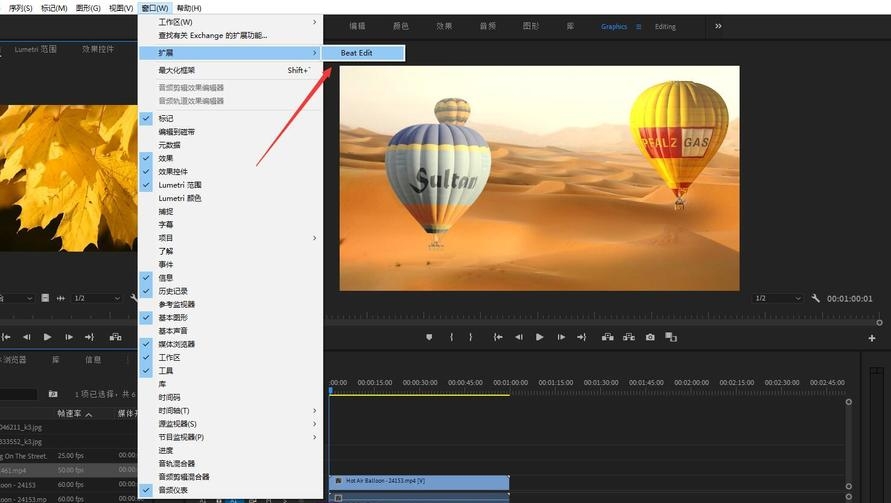Select Hot Air Balloon clip in timeline
Screen dimensions: 891x503
[419, 481]
